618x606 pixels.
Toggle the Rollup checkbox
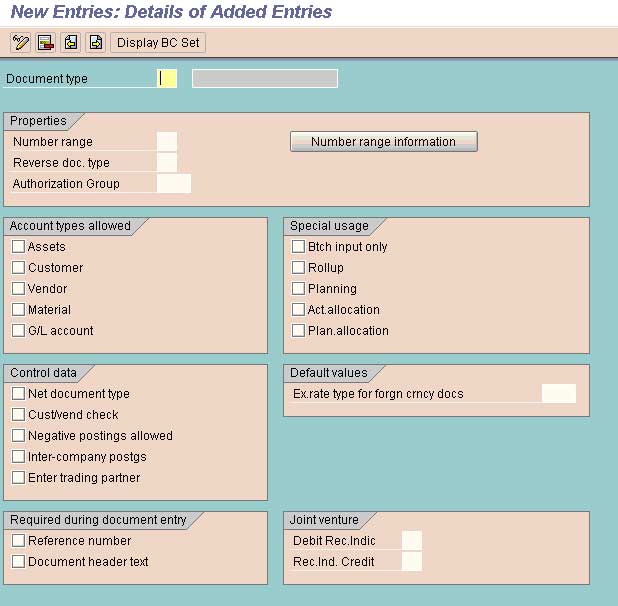coord(298,268)
